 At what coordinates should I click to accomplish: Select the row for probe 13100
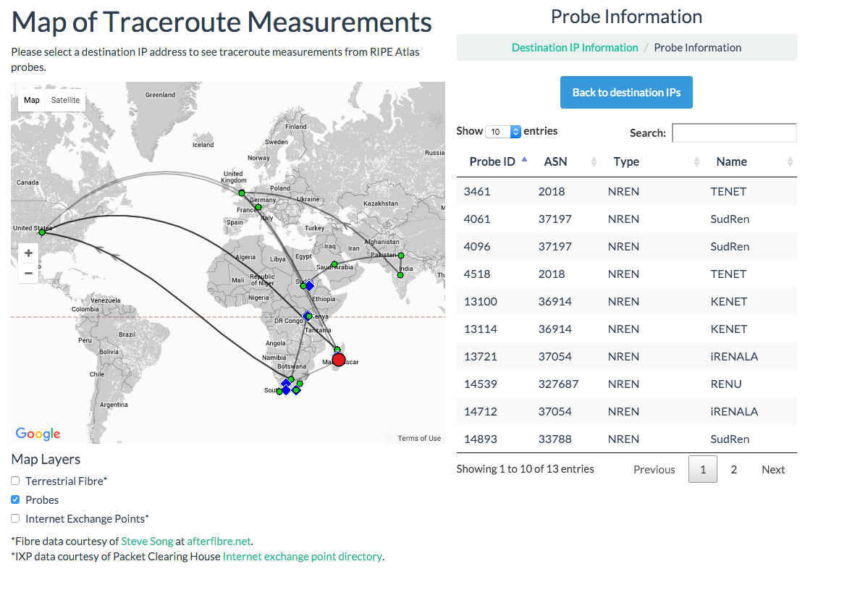click(x=627, y=301)
